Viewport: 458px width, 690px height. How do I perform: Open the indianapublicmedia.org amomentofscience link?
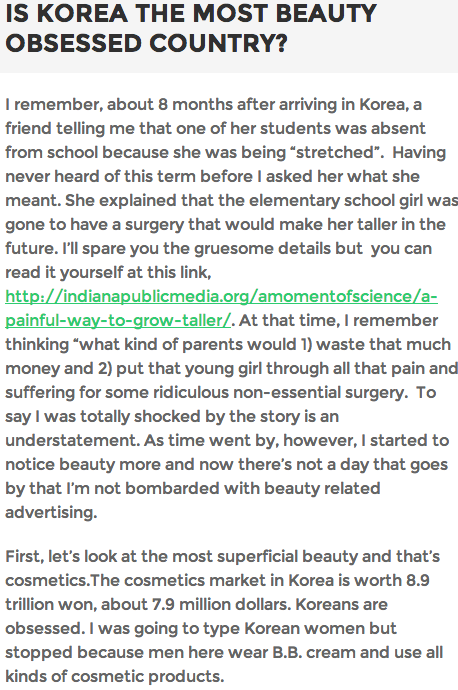tap(221, 297)
